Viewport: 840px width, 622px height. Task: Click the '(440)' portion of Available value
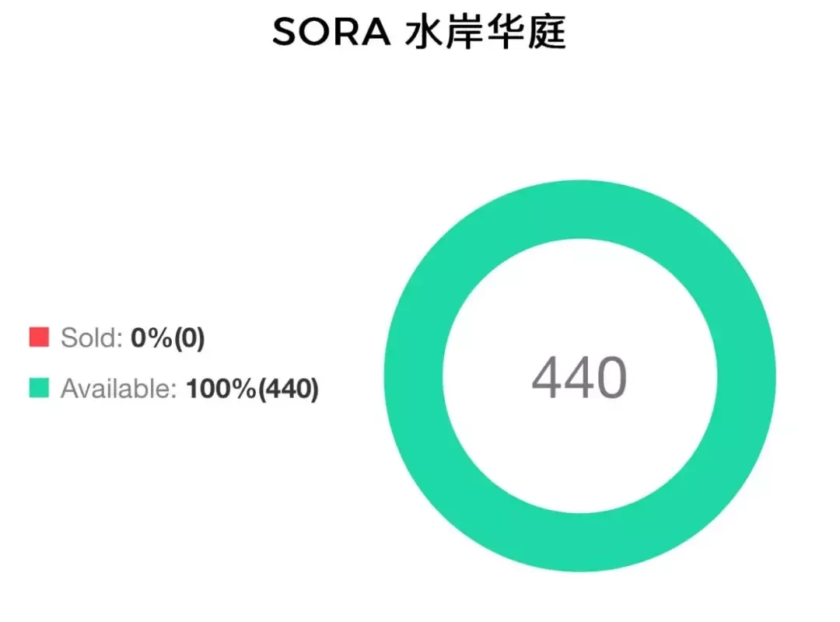[x=289, y=389]
